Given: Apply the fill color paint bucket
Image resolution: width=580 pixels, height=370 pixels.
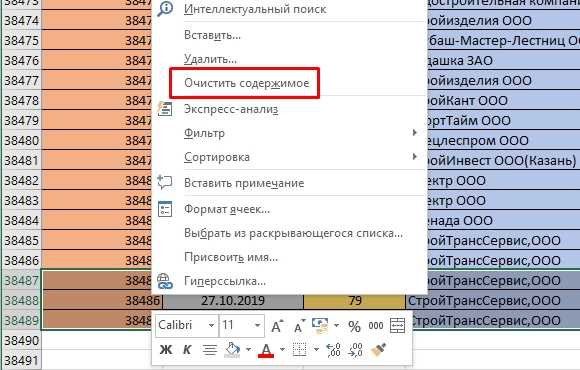Looking at the screenshot, I should 233,350.
